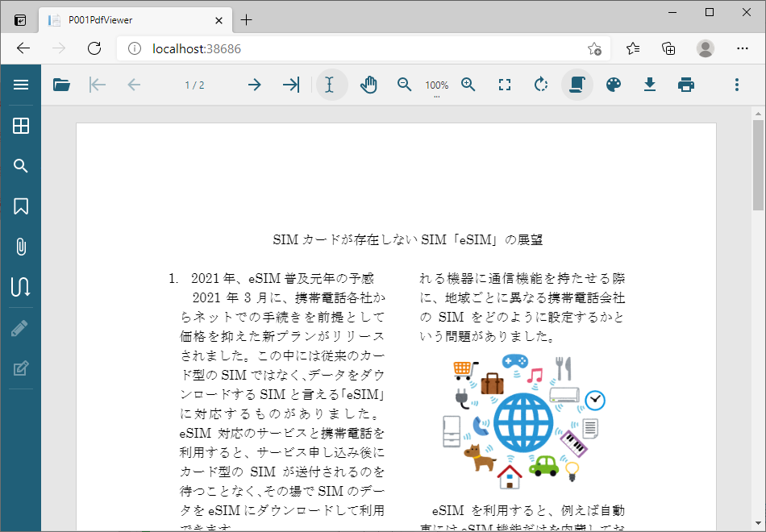Click the scrollbar up arrow
766x532 pixels.
(758, 114)
